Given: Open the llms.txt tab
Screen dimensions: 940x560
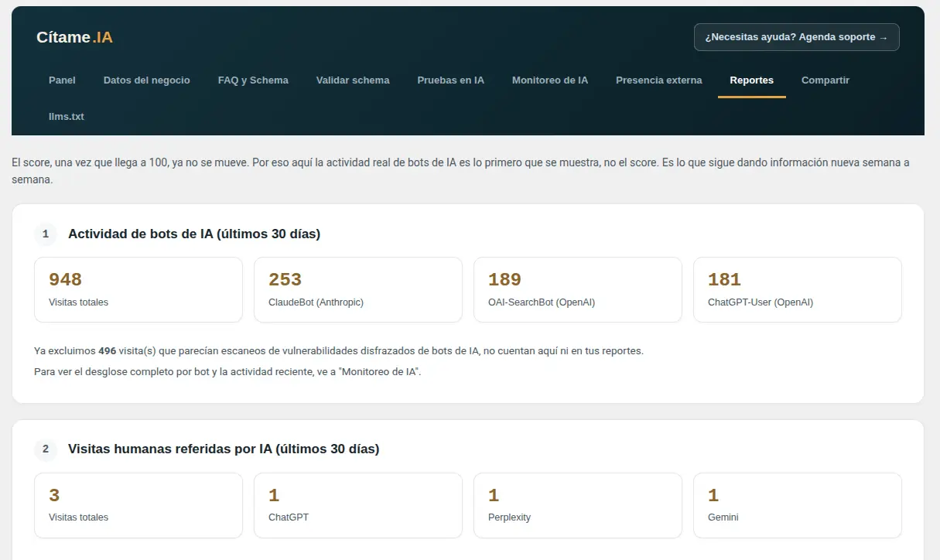Looking at the screenshot, I should point(66,117).
